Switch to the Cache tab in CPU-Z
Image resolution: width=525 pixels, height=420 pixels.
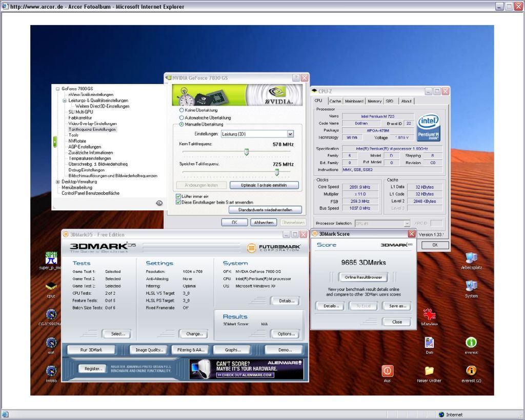click(335, 101)
